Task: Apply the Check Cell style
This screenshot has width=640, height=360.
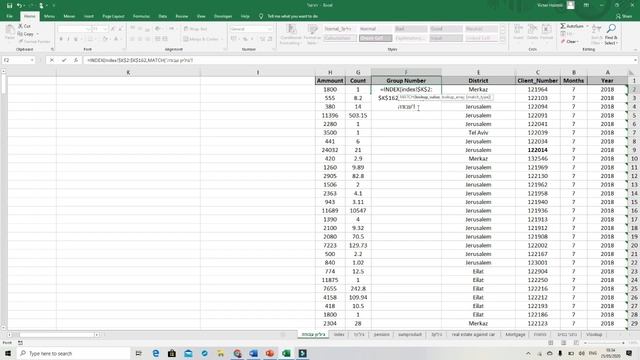Action: point(376,38)
